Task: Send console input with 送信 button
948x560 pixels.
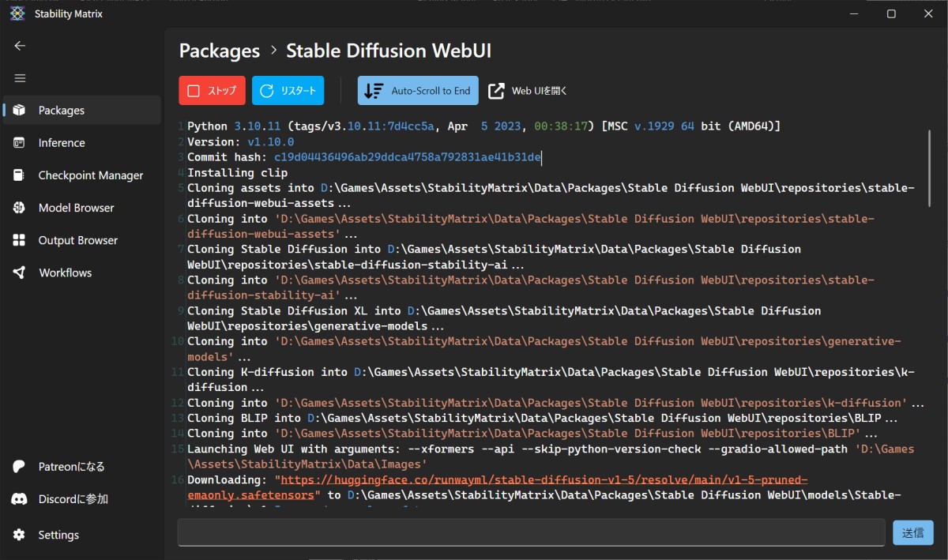Action: tap(913, 533)
